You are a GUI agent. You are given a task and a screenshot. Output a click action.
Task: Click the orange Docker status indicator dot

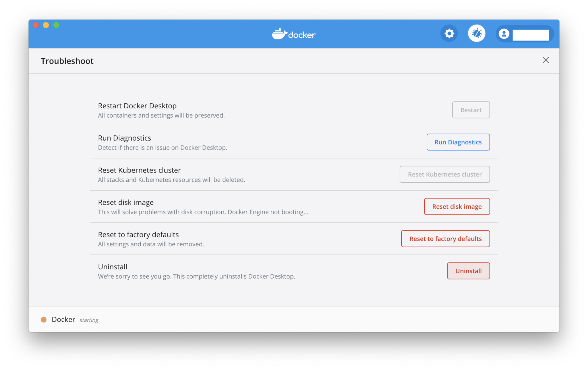point(44,320)
